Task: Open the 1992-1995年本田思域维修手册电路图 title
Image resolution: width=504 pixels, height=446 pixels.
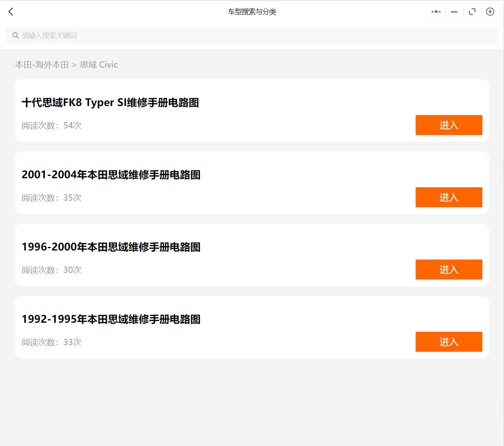Action: pyautogui.click(x=111, y=319)
